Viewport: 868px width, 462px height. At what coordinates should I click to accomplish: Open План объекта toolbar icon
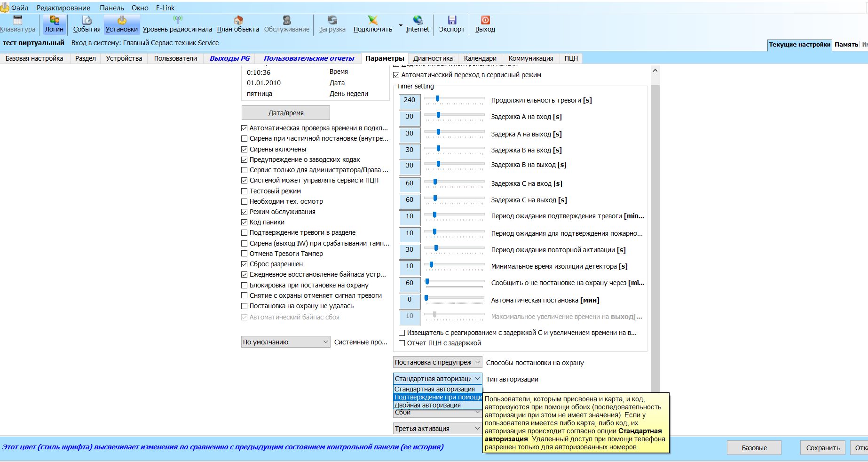238,20
